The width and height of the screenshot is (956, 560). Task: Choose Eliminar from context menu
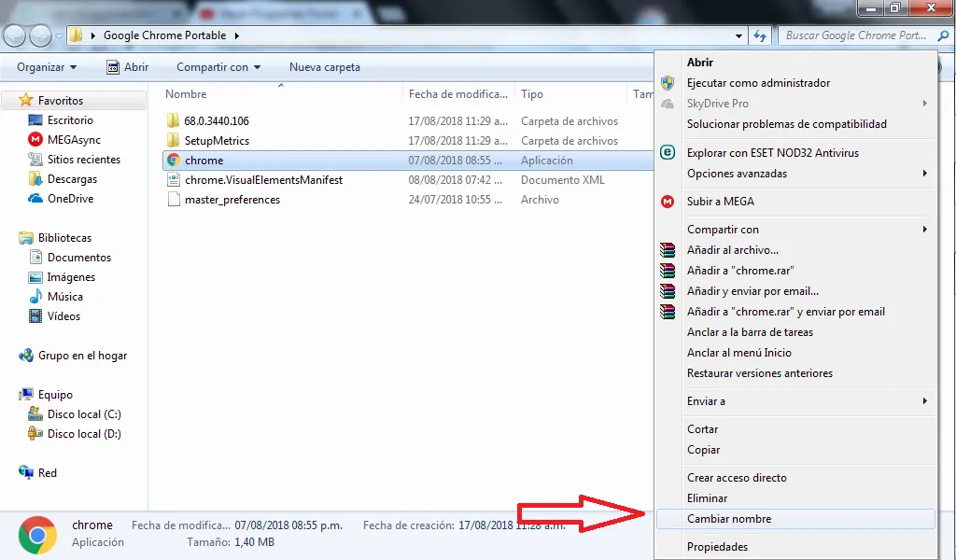(795, 498)
